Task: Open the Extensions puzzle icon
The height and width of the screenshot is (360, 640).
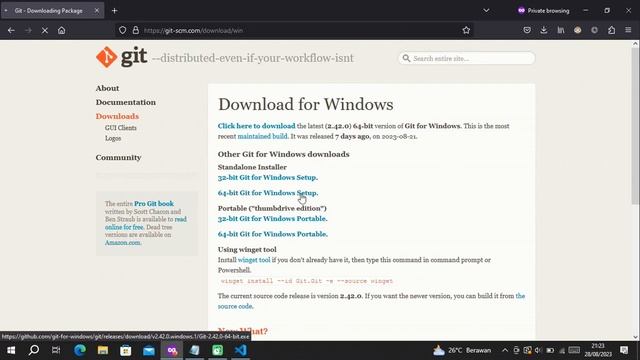Action: point(611,30)
